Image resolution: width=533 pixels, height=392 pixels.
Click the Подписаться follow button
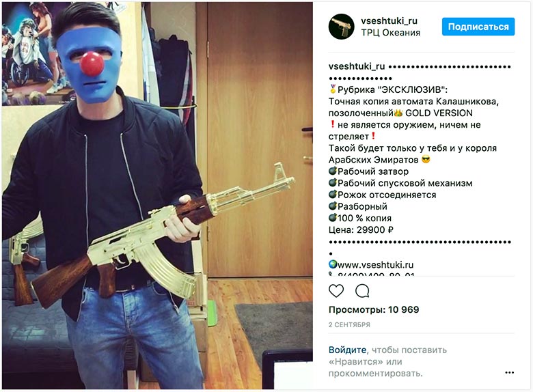coord(478,27)
